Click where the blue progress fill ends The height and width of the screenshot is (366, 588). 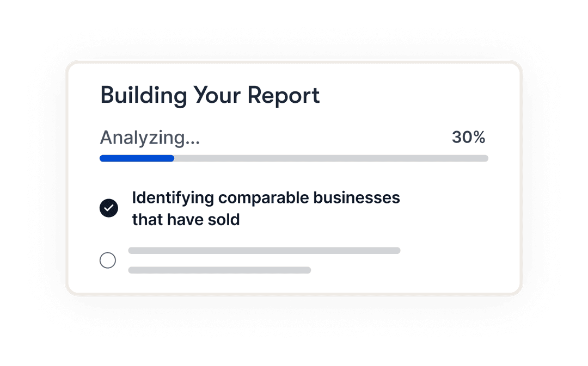coord(174,158)
